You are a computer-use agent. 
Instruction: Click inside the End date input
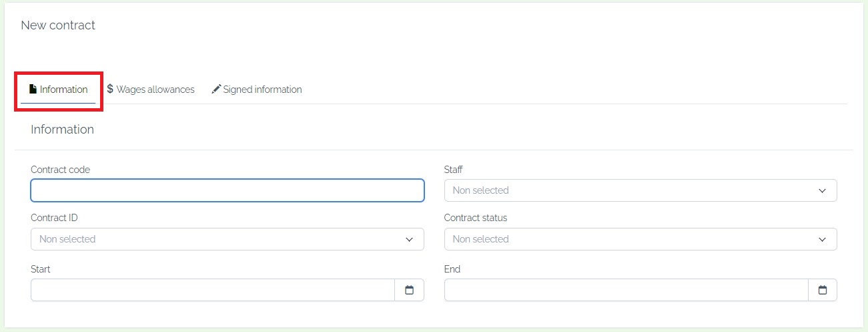[x=626, y=290]
